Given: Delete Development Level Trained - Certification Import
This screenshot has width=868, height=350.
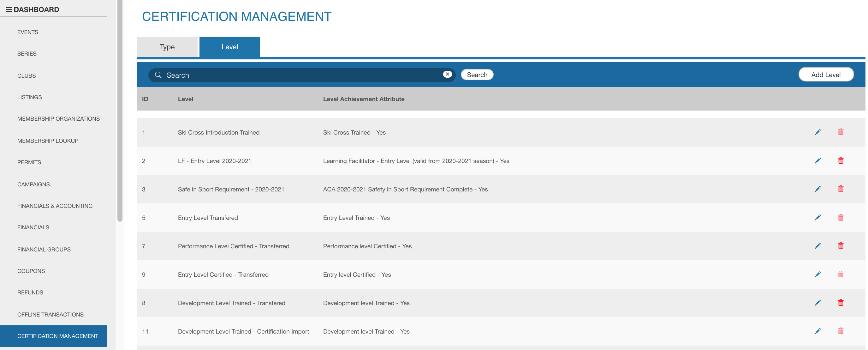Looking at the screenshot, I should tap(841, 331).
